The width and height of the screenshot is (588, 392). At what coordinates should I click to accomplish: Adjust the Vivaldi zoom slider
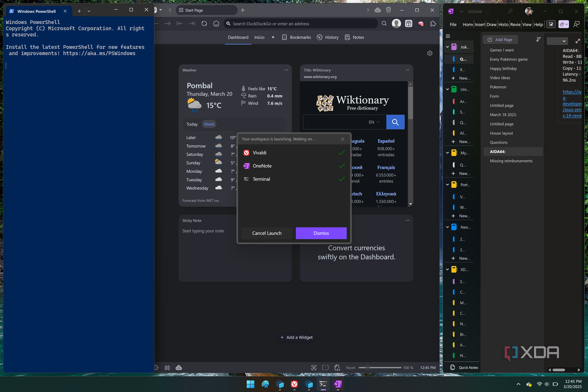[380, 367]
